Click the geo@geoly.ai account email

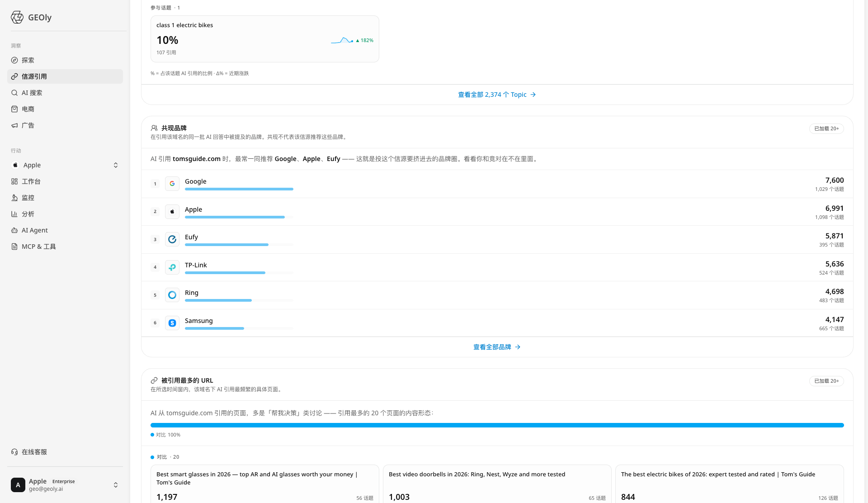point(46,489)
